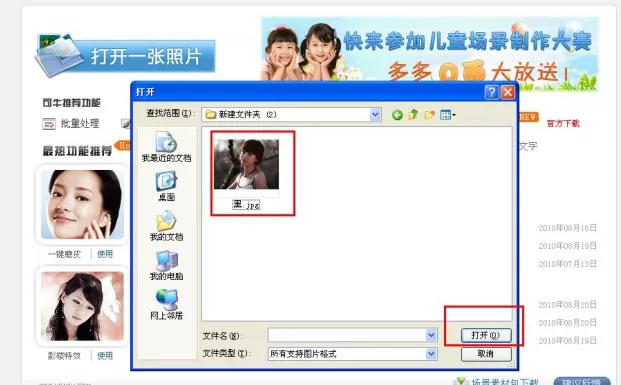Select 网上邻居 in places sidebar
The image size is (621, 385).
(x=166, y=304)
